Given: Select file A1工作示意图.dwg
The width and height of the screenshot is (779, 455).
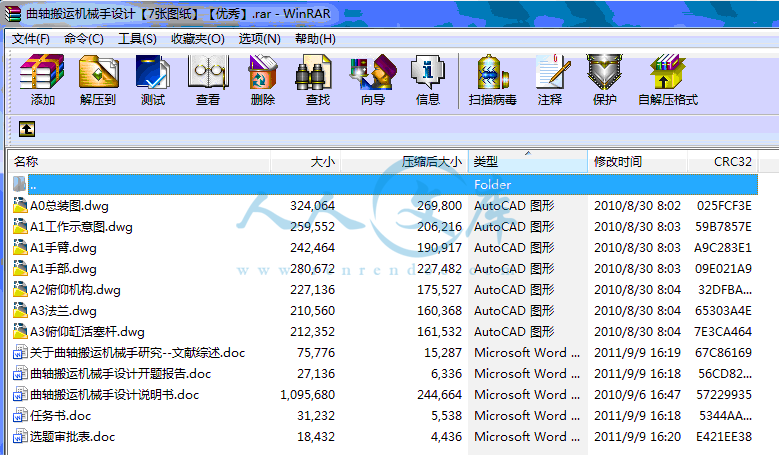Looking at the screenshot, I should coord(81,227).
